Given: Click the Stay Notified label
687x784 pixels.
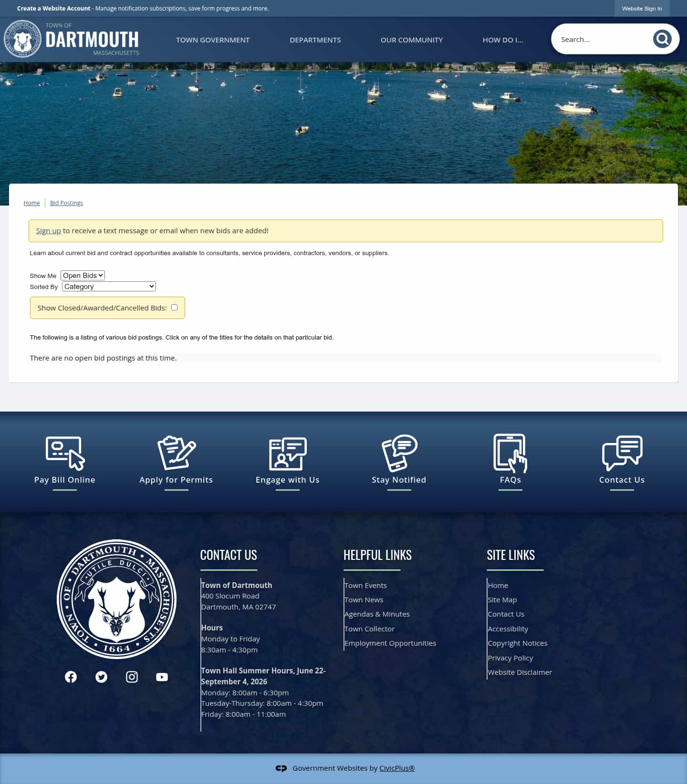Looking at the screenshot, I should pos(399,480).
